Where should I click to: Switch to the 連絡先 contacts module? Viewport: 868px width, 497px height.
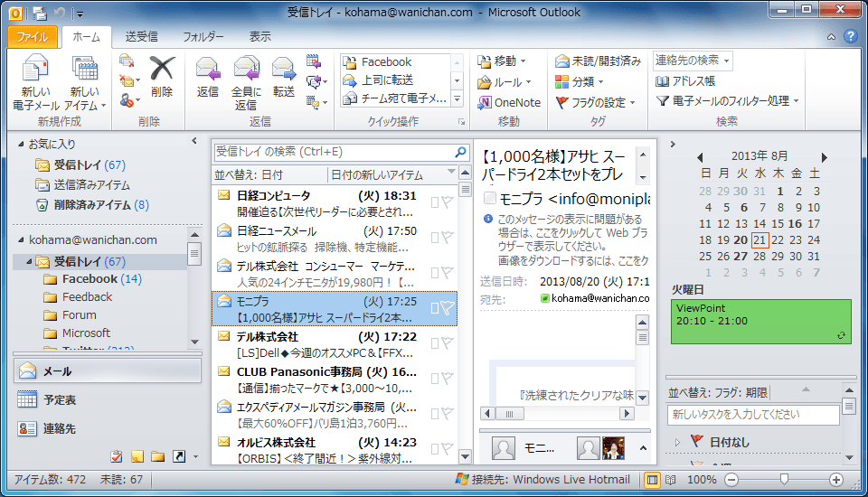click(108, 428)
